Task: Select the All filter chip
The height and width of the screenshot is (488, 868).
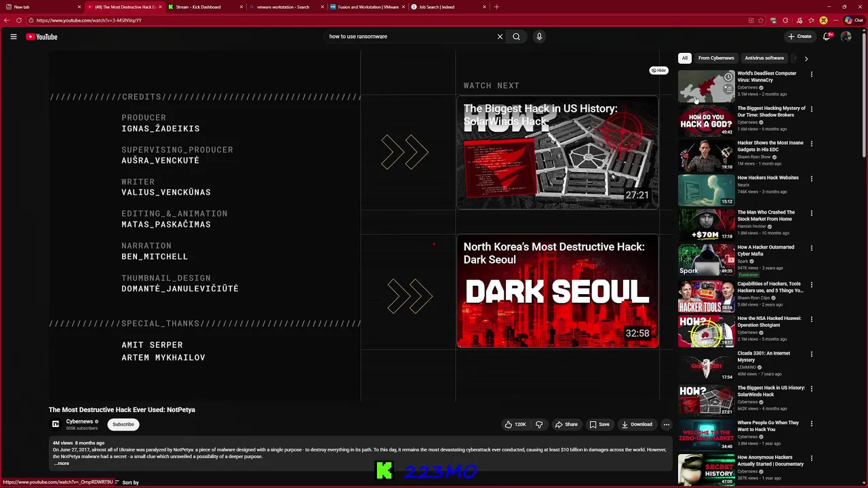Action: (685, 58)
